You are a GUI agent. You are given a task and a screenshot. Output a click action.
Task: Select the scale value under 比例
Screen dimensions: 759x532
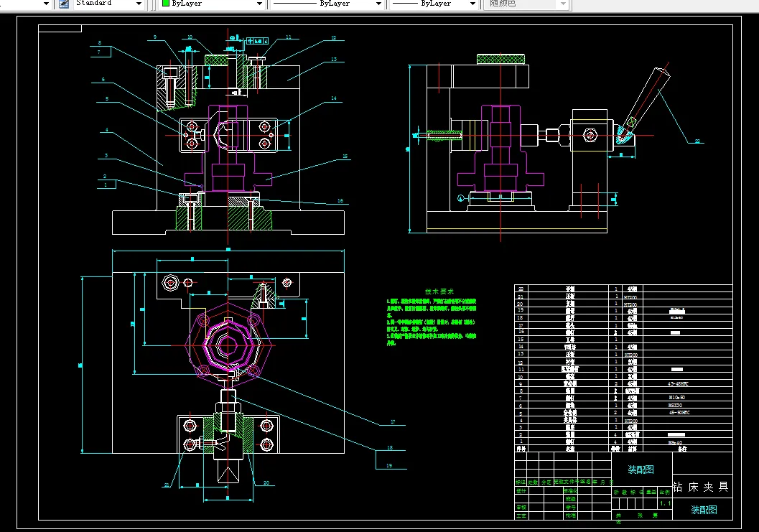tap(666, 504)
